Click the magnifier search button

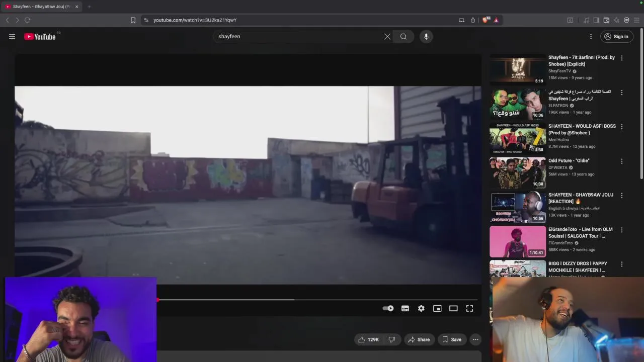(404, 36)
